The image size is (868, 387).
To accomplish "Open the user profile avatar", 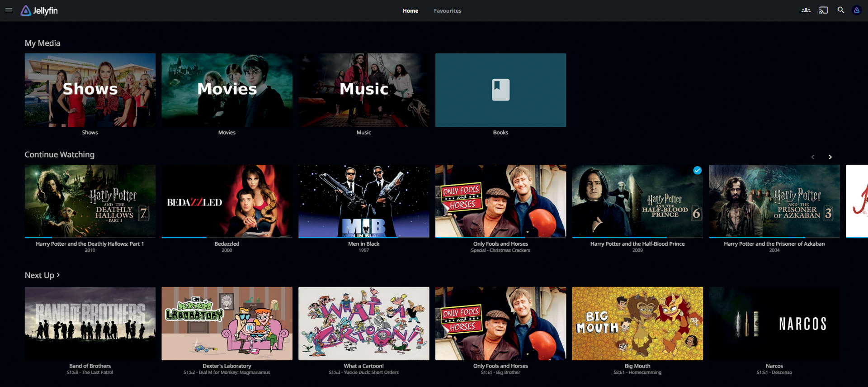I will [x=857, y=10].
